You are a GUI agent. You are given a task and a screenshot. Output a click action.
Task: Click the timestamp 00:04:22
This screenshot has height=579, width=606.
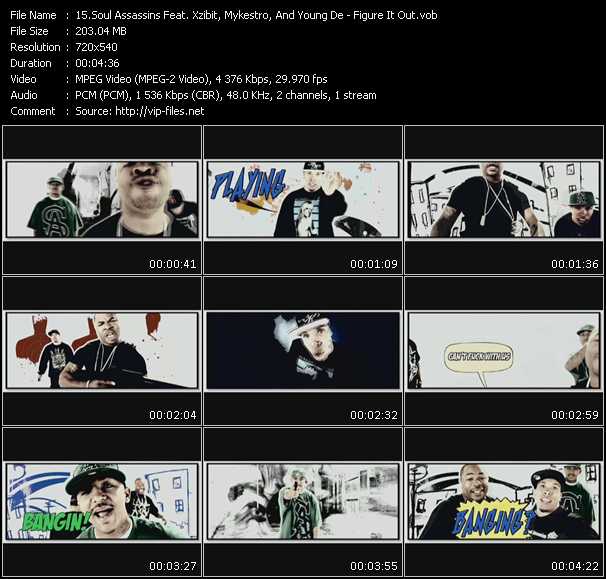pyautogui.click(x=575, y=566)
